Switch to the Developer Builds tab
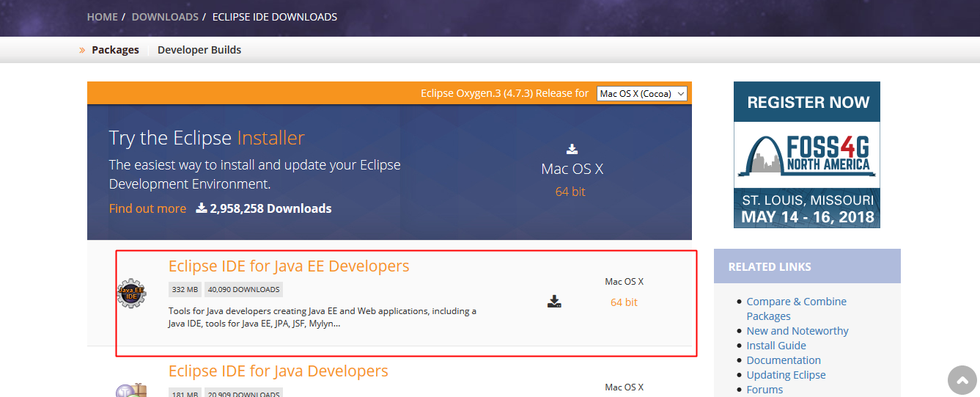The image size is (980, 397). [x=199, y=50]
